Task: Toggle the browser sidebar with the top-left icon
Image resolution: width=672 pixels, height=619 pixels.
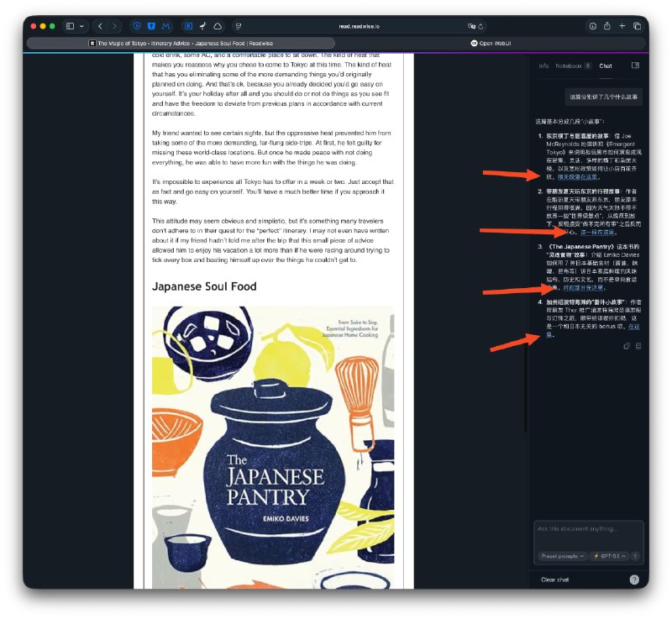Action: [71, 26]
